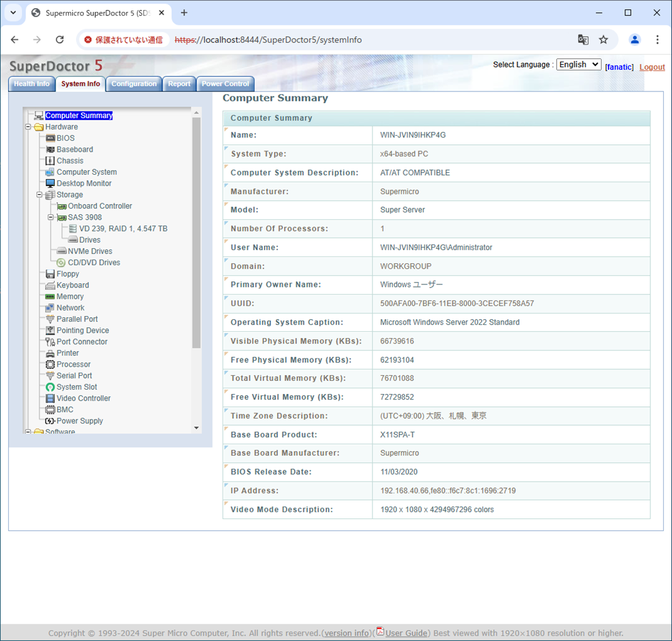672x641 pixels.
Task: Click the browser translate page icon
Action: (583, 40)
